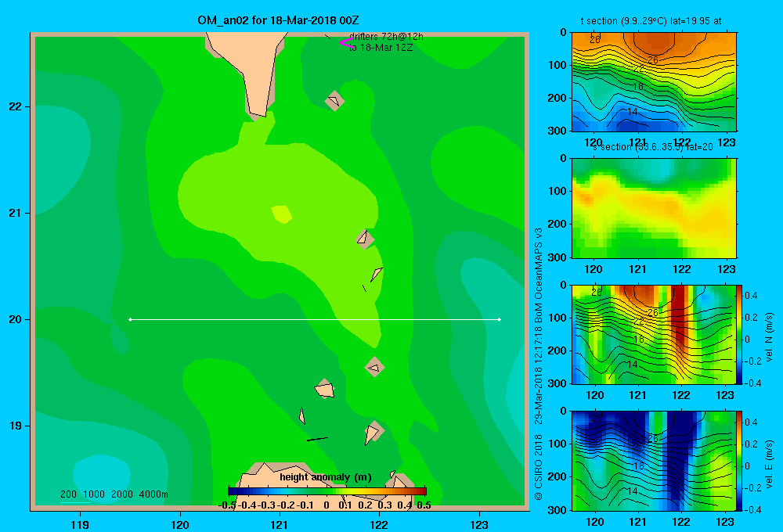This screenshot has width=783, height=532.
Task: Click the 'height anomaly (m)' label
Action: click(326, 477)
